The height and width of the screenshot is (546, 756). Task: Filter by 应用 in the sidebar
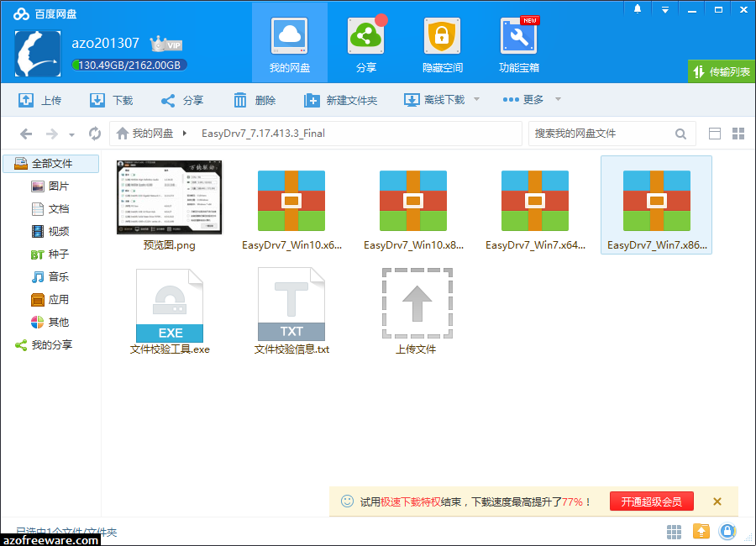(50, 300)
